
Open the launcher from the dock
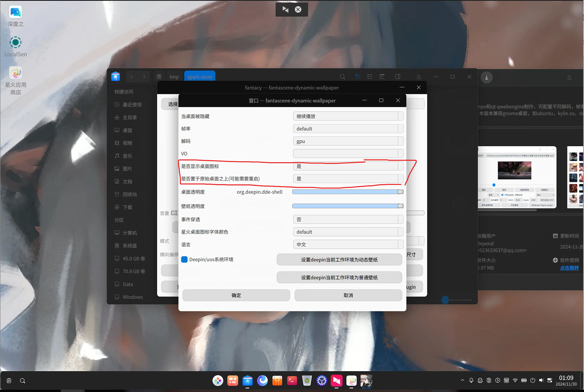(218, 380)
